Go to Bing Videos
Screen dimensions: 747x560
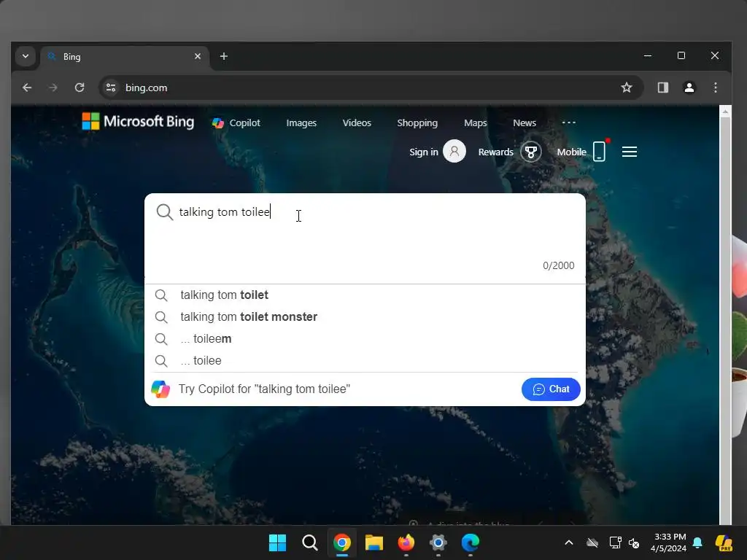tap(356, 122)
